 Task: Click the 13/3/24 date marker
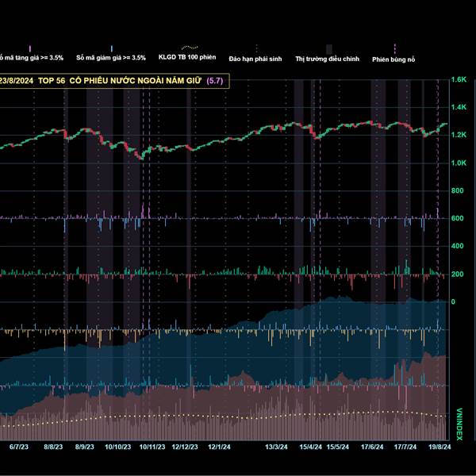click(277, 447)
